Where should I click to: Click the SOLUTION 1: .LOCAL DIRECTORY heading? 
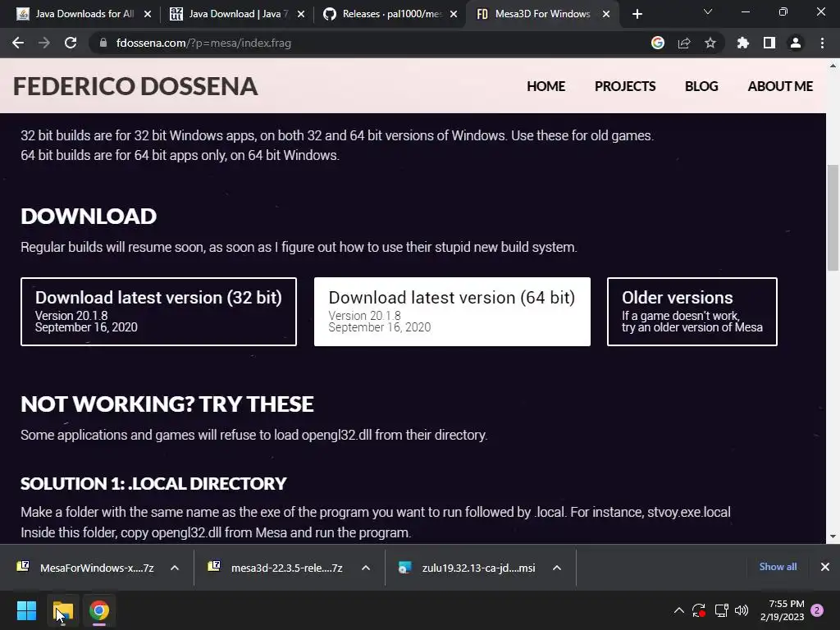153,484
